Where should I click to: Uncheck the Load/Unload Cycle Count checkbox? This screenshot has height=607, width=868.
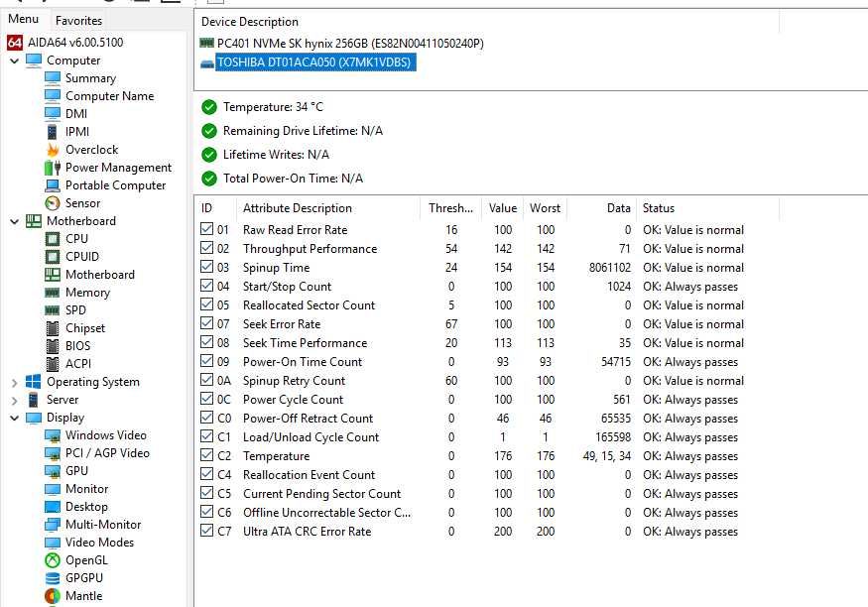tap(206, 436)
